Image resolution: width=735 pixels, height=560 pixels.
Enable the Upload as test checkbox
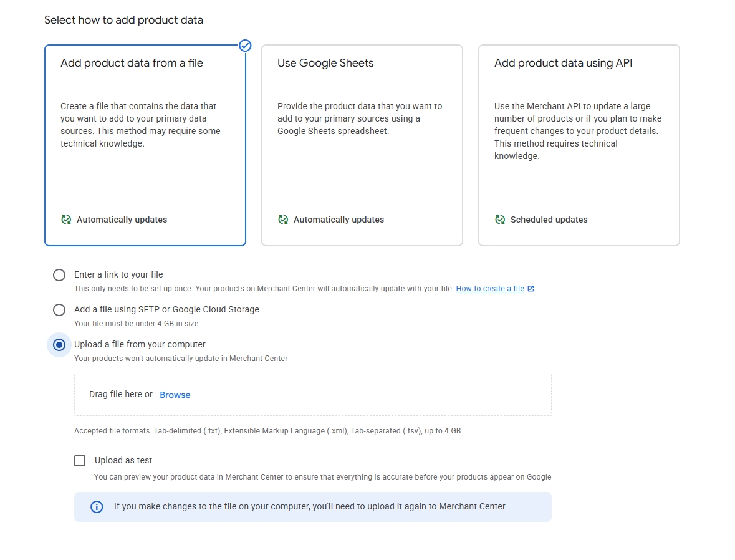[x=80, y=460]
